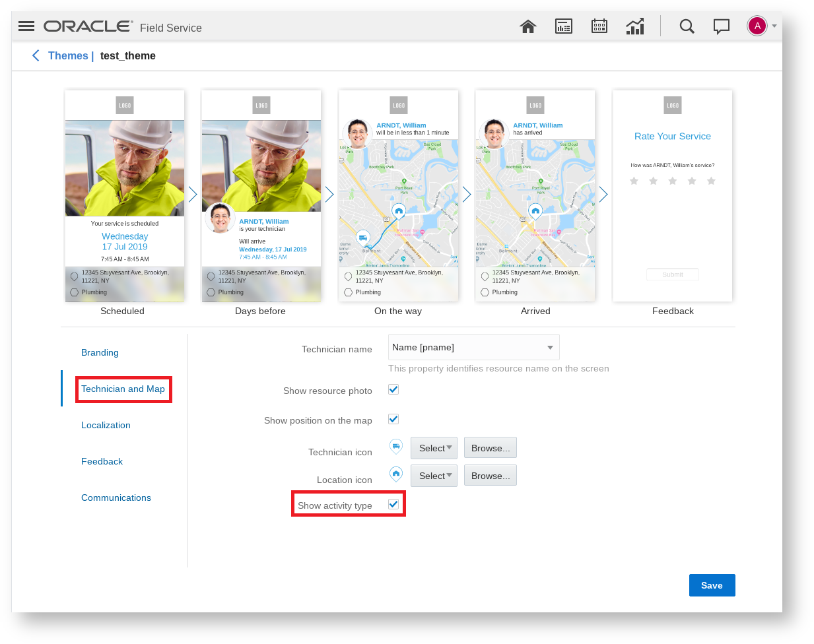The width and height of the screenshot is (814, 644).
Task: Click the arrow after On the way preview
Action: point(467,194)
